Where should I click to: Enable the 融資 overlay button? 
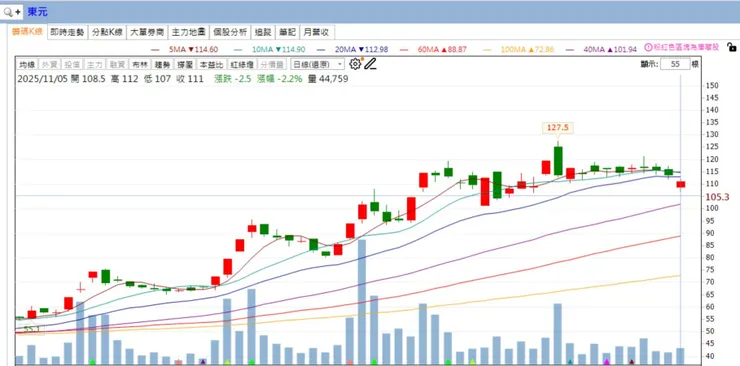[x=117, y=65]
